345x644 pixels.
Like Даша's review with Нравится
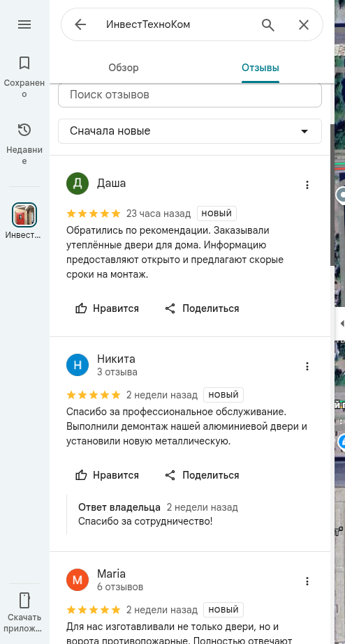(x=107, y=308)
